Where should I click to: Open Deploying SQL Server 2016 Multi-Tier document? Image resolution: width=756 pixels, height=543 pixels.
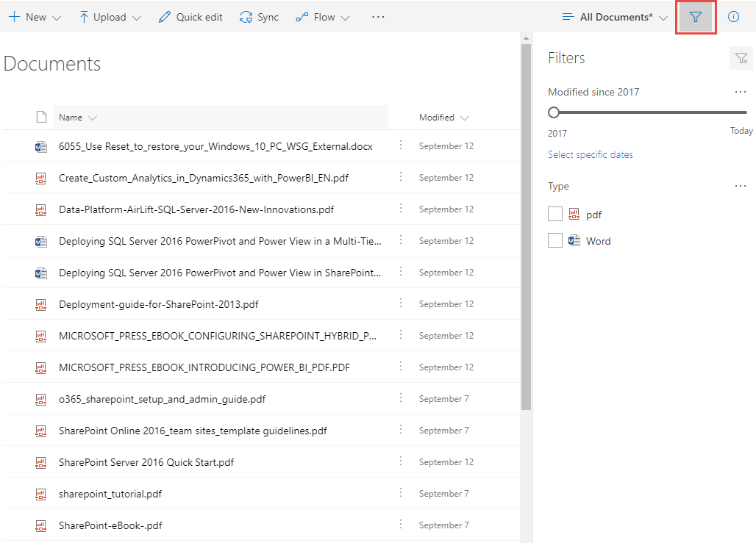point(220,242)
